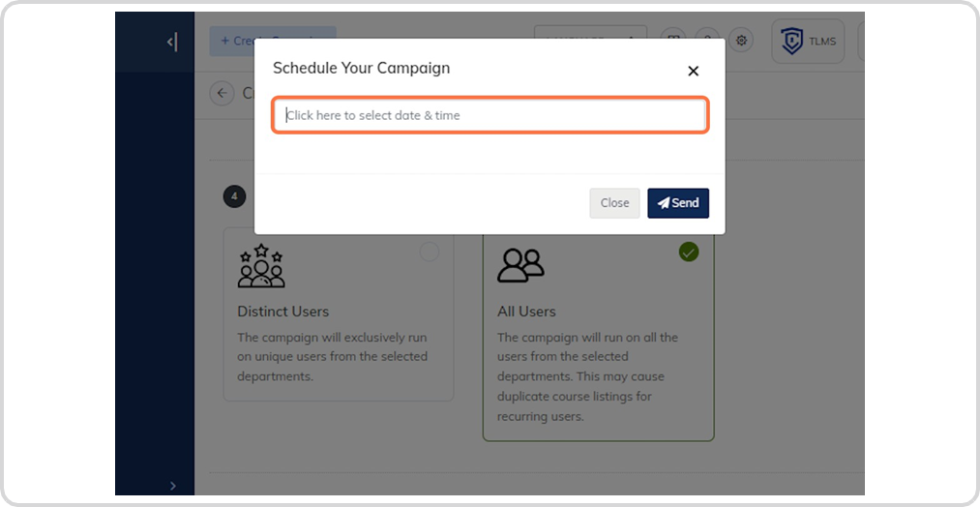Click step 4 number badge
The width and height of the screenshot is (980, 507).
click(x=234, y=196)
